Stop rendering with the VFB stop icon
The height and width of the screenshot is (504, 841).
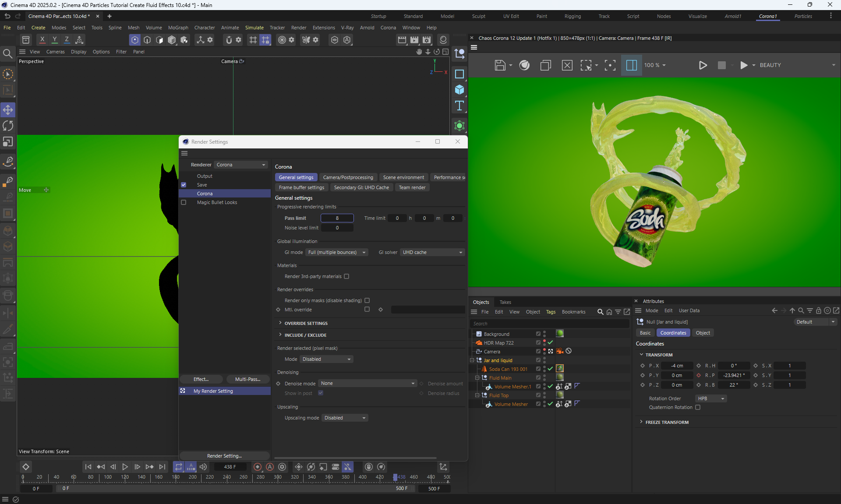pos(722,65)
